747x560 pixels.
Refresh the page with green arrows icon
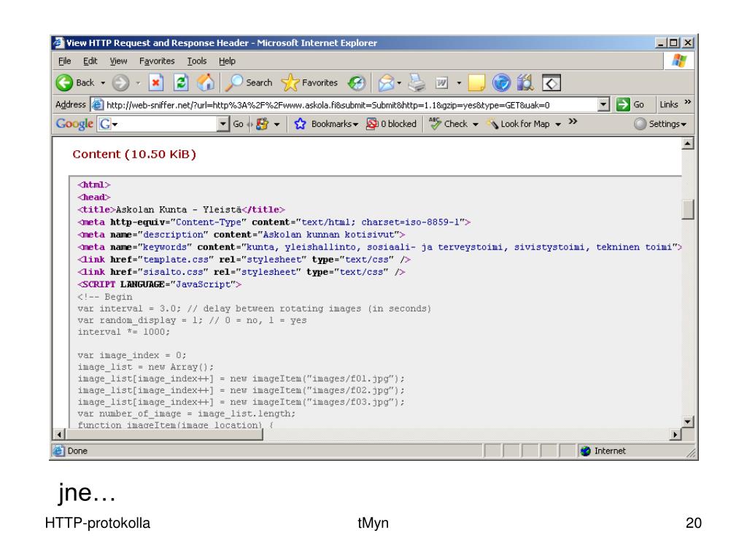point(181,83)
